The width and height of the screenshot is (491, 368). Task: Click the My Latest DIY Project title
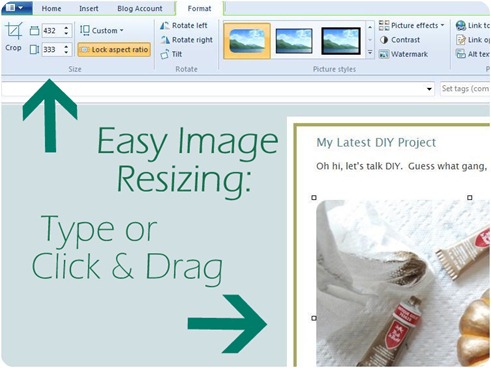(376, 143)
